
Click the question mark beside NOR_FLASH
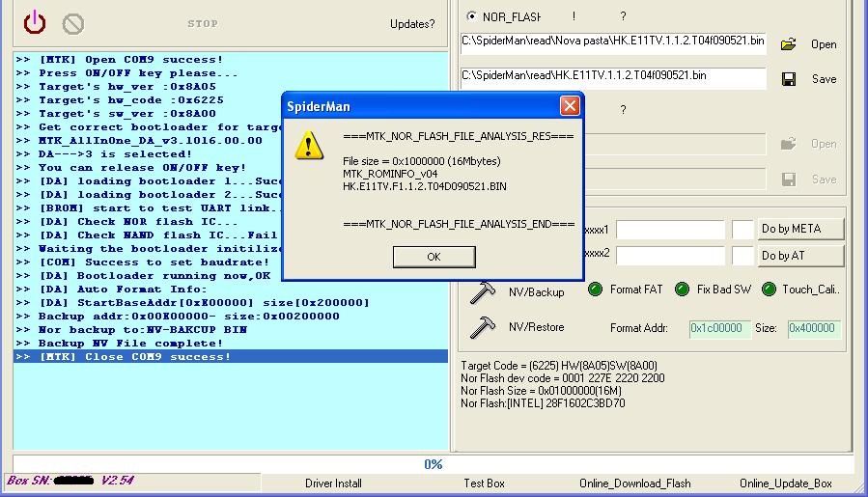[x=624, y=16]
